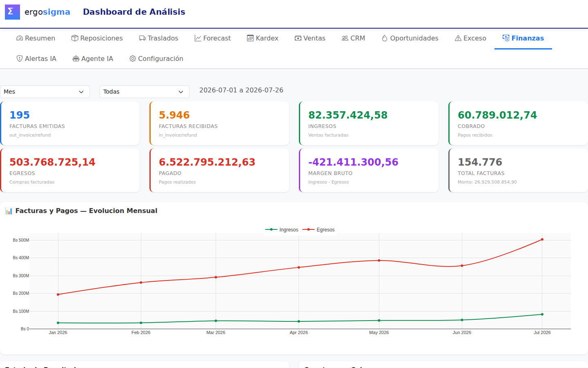Click the ergosigma sigma logo icon

(x=12, y=12)
